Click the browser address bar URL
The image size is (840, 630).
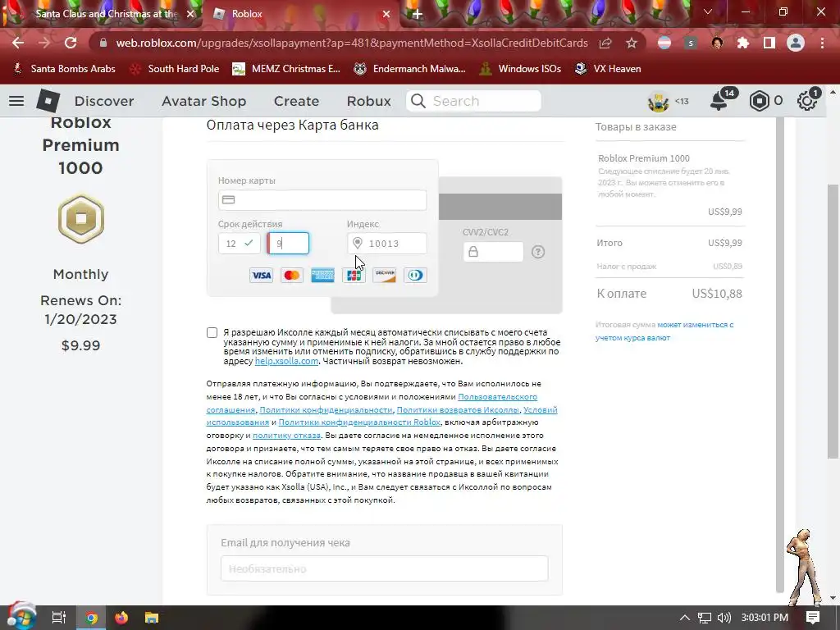coord(352,43)
